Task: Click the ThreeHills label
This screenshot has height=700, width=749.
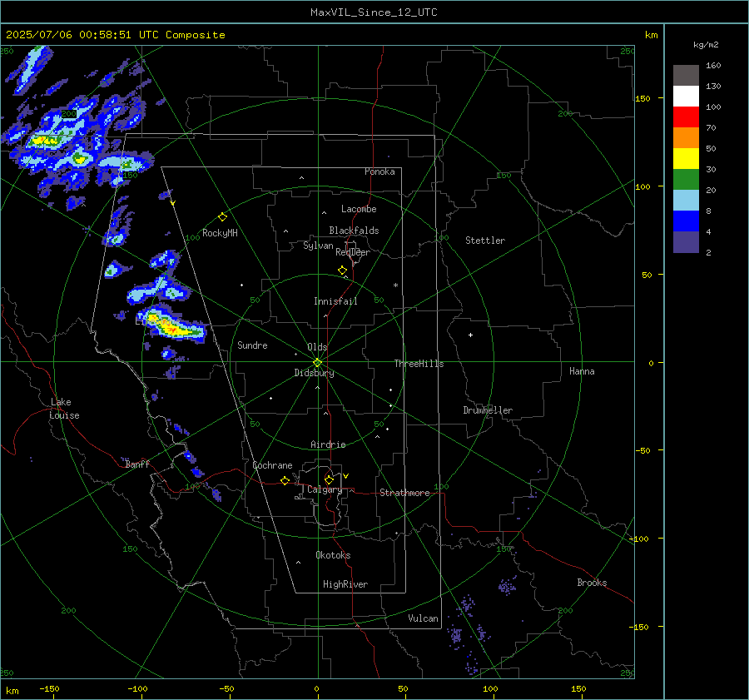Action: [419, 364]
